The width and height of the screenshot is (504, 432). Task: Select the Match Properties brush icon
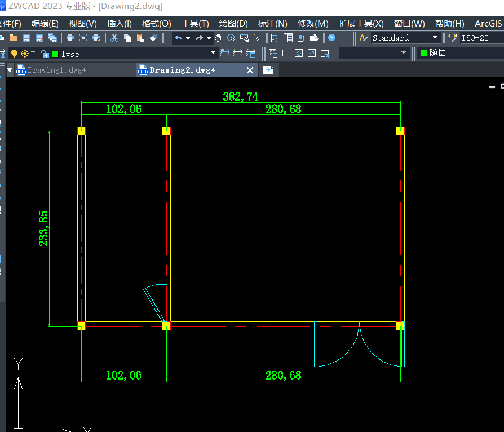pos(153,38)
